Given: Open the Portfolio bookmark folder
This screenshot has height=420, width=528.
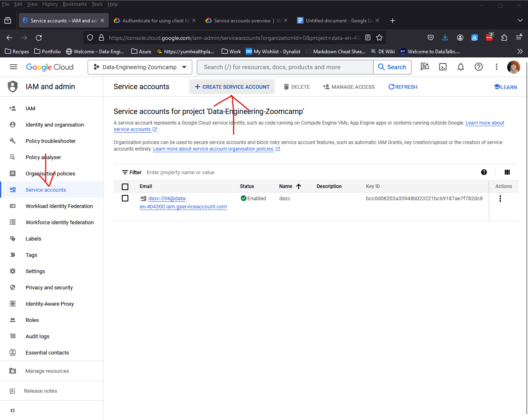Looking at the screenshot, I should (x=48, y=52).
